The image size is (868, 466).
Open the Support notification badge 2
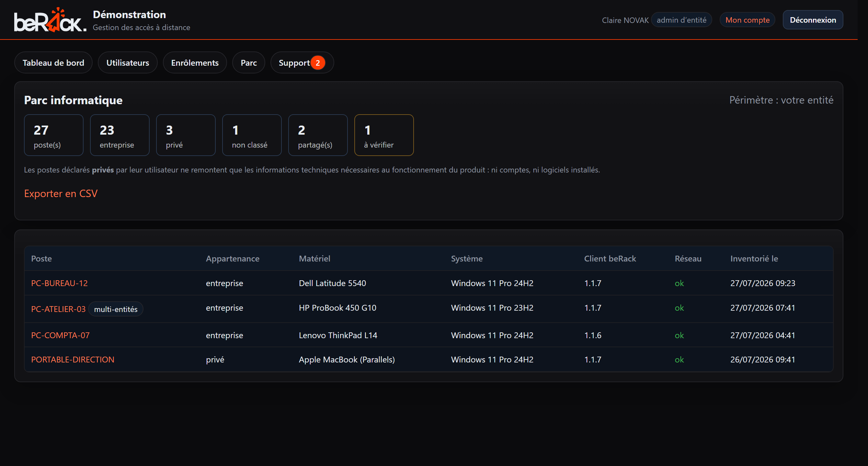tap(318, 63)
